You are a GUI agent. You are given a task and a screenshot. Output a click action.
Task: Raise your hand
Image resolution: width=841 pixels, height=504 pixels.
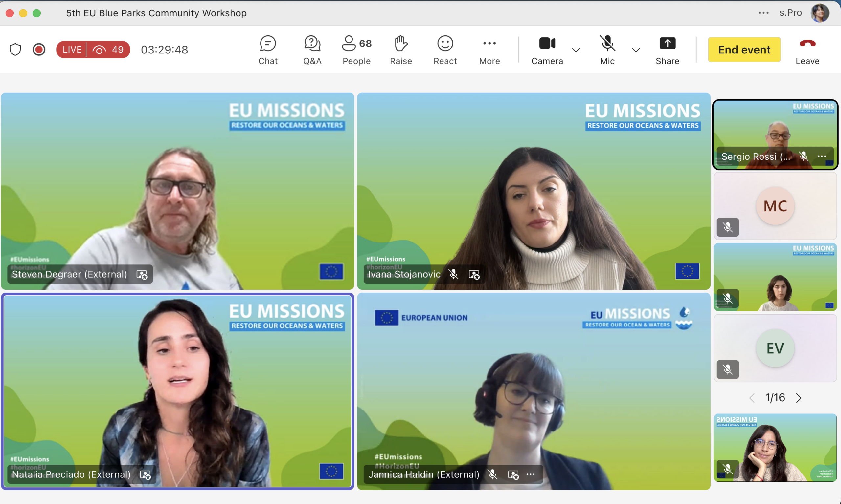tap(401, 50)
